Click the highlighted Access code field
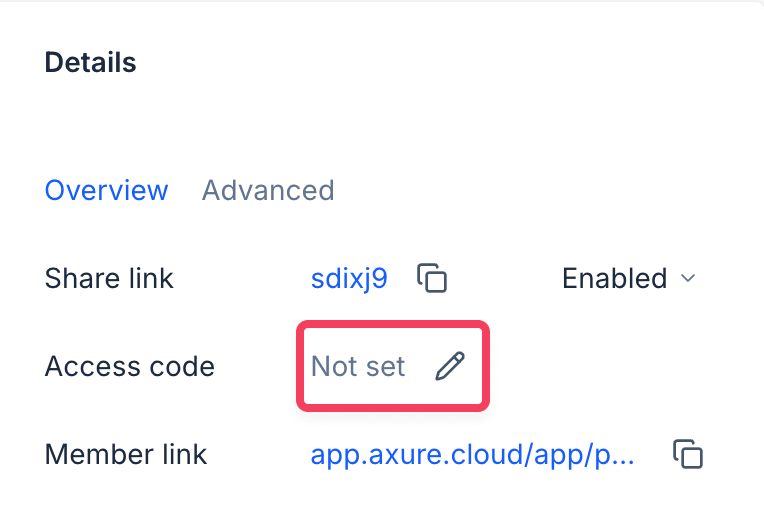The height and width of the screenshot is (510, 764). click(392, 366)
